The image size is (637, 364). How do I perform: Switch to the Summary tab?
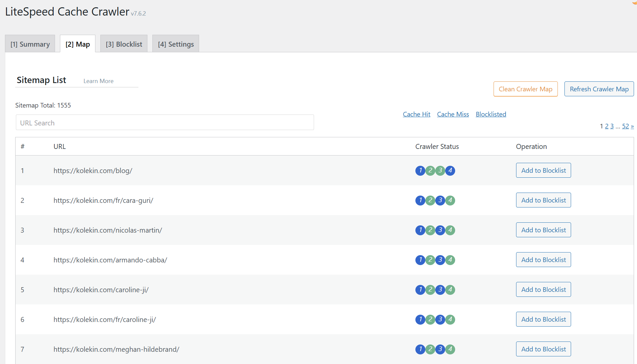tap(30, 44)
